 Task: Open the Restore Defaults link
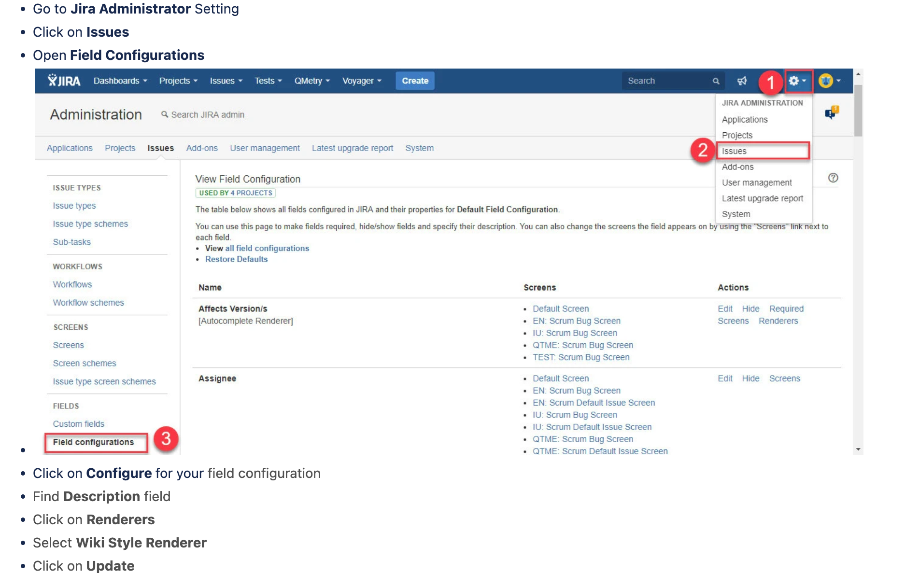pos(236,259)
